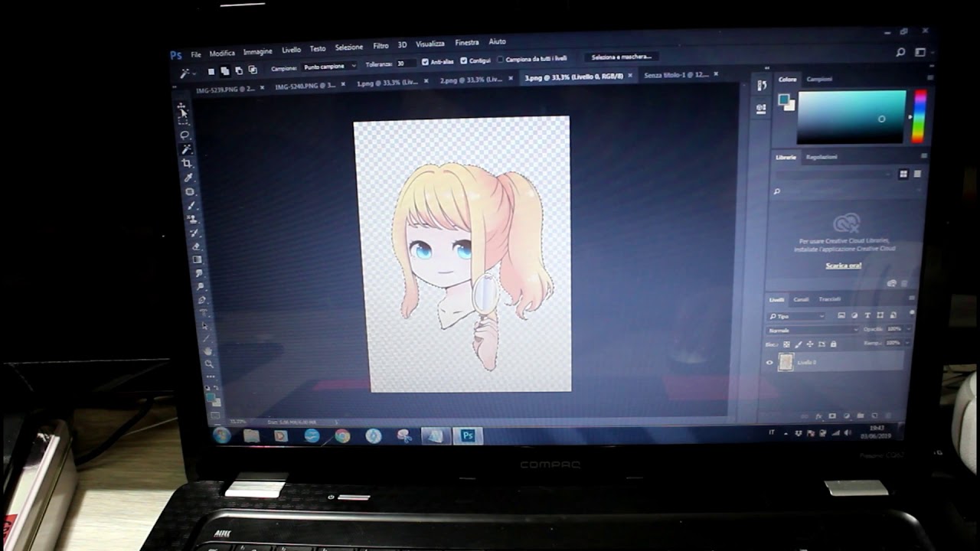Select the Clone Stamp tool
Viewport: 980px width, 551px height.
pos(192,219)
